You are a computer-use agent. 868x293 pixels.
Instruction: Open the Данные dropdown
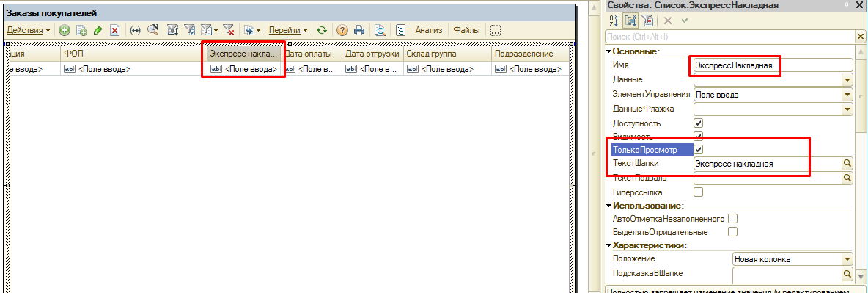point(847,80)
